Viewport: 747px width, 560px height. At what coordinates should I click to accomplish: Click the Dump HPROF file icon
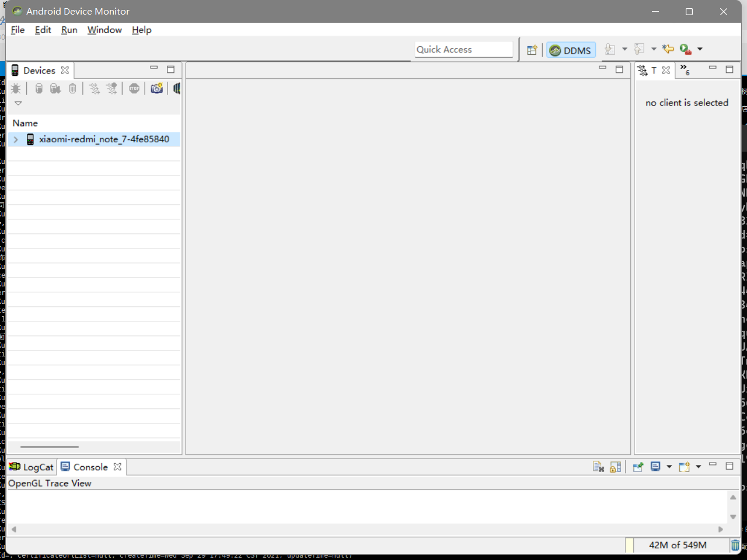tap(55, 89)
